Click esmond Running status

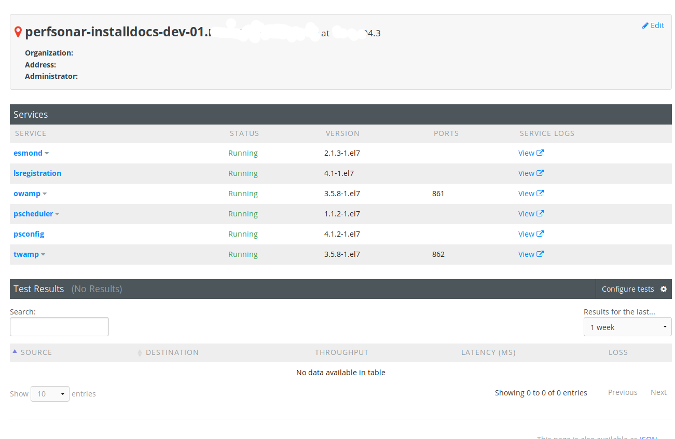pos(243,153)
